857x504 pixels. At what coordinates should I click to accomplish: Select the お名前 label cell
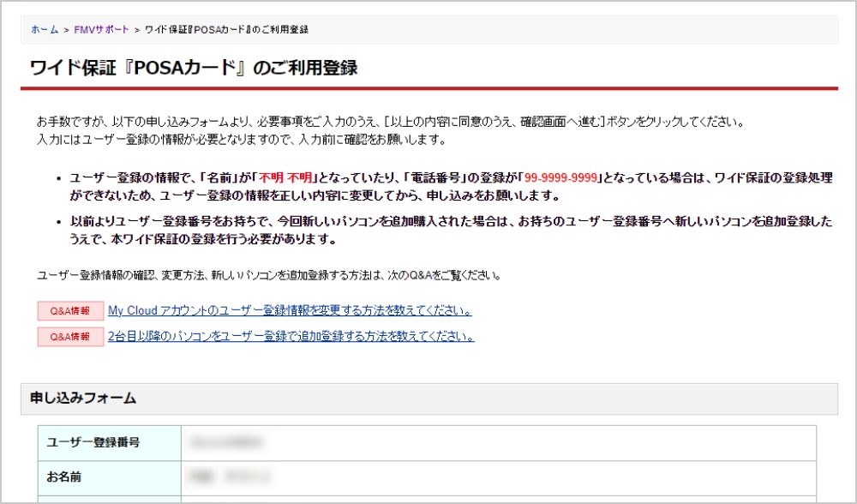pyautogui.click(x=66, y=475)
